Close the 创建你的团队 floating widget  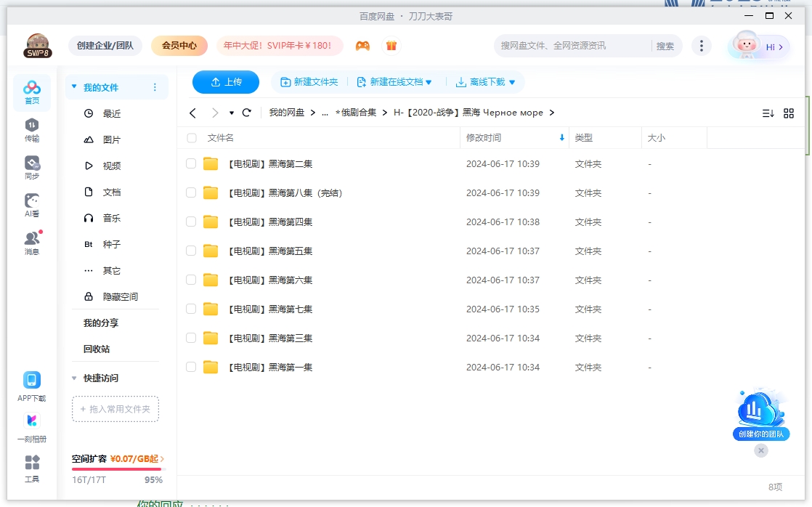tap(760, 450)
